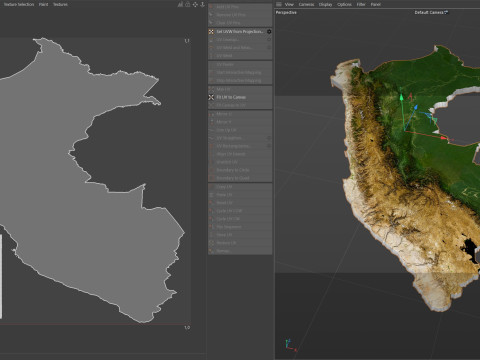Click the viewport hamburger menu icon
This screenshot has width=480, height=360.
pyautogui.click(x=279, y=4)
